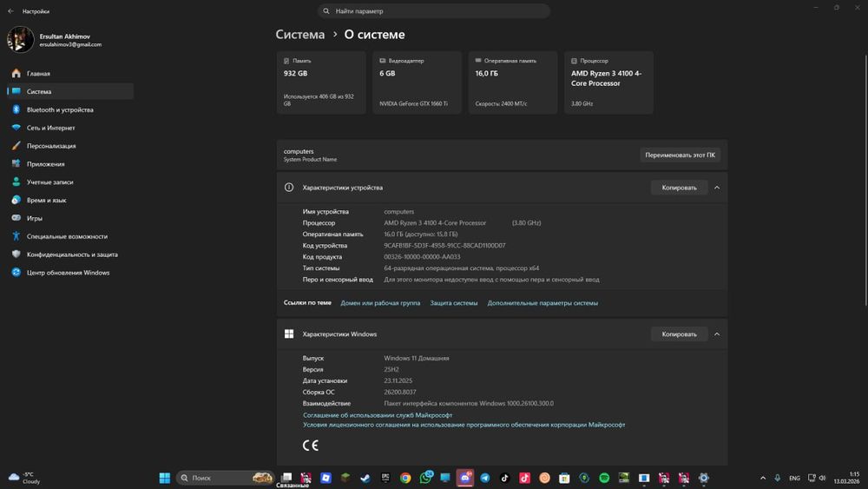Open volume control tray icon
The height and width of the screenshot is (489, 868).
pos(822,478)
